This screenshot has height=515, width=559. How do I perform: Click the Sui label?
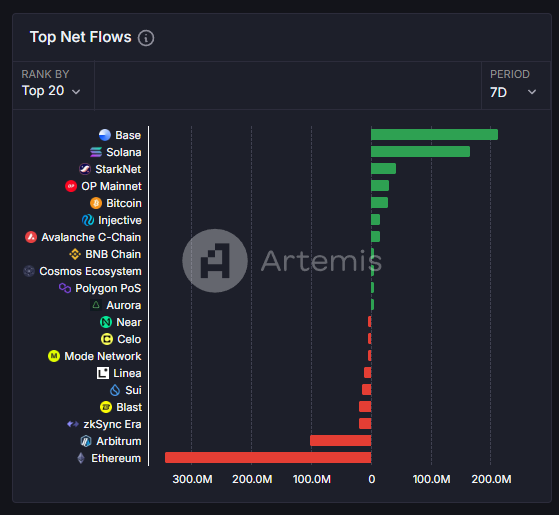pyautogui.click(x=133, y=390)
